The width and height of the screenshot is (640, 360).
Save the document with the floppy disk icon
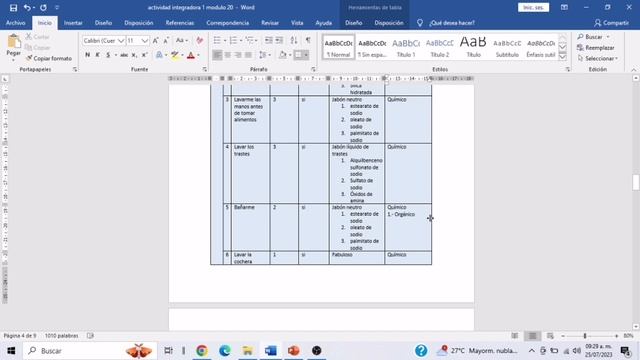tap(13, 7)
